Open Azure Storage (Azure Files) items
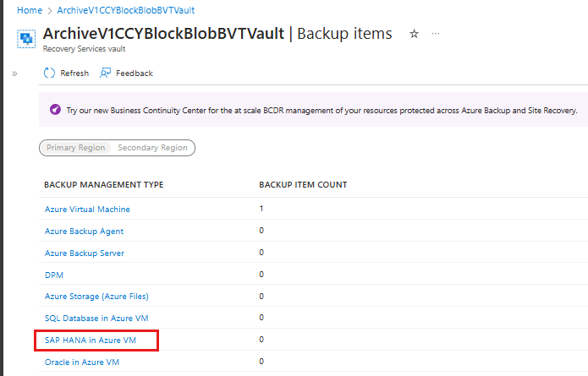 click(96, 297)
